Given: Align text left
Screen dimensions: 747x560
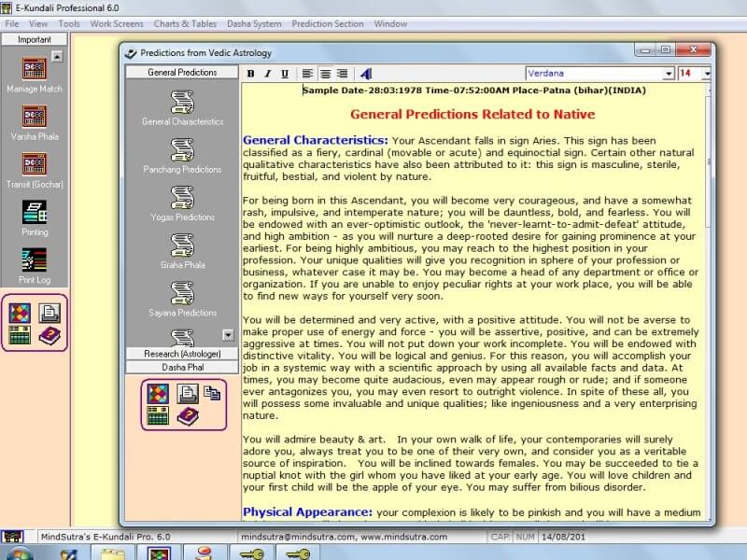Looking at the screenshot, I should (307, 74).
